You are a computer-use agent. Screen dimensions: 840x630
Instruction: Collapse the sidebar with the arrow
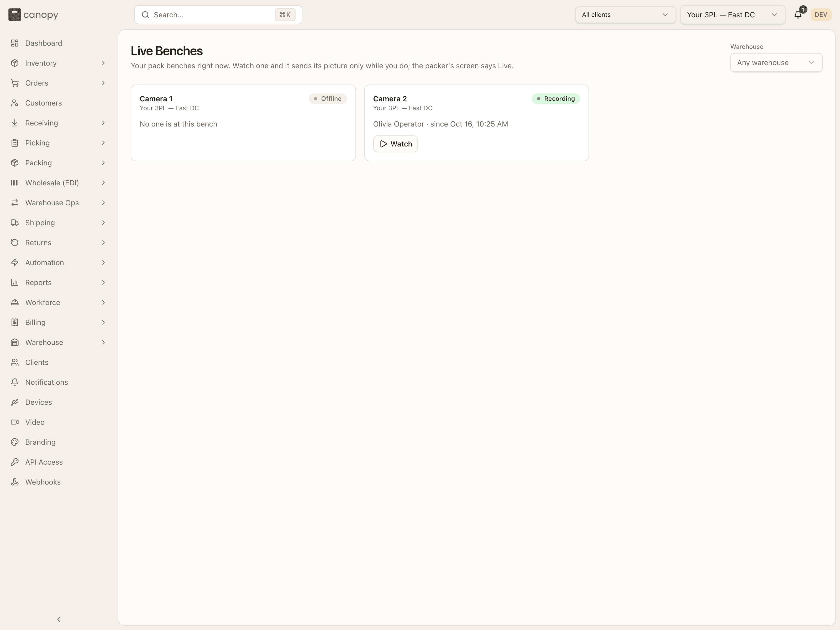coord(59,619)
